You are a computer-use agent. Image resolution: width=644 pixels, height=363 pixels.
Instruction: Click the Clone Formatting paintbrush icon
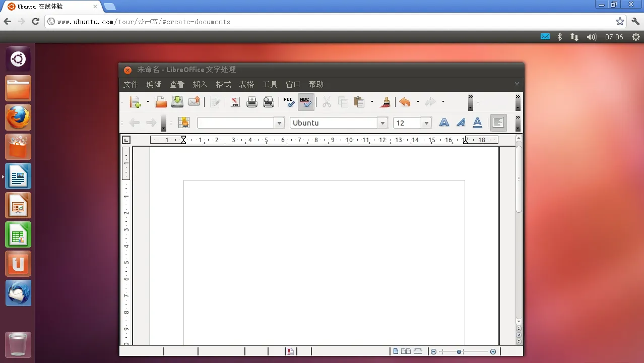pyautogui.click(x=385, y=102)
